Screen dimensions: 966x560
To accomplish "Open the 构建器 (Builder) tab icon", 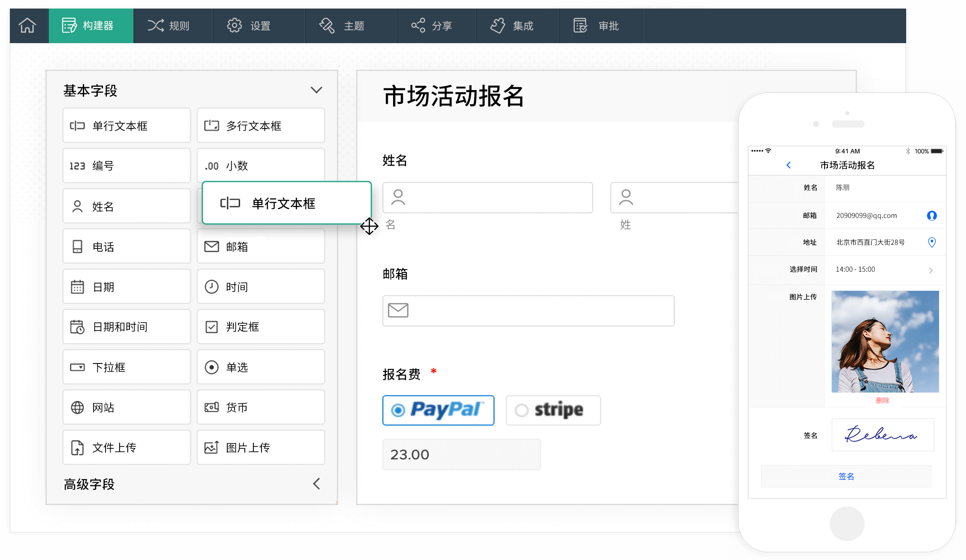I will [x=68, y=25].
